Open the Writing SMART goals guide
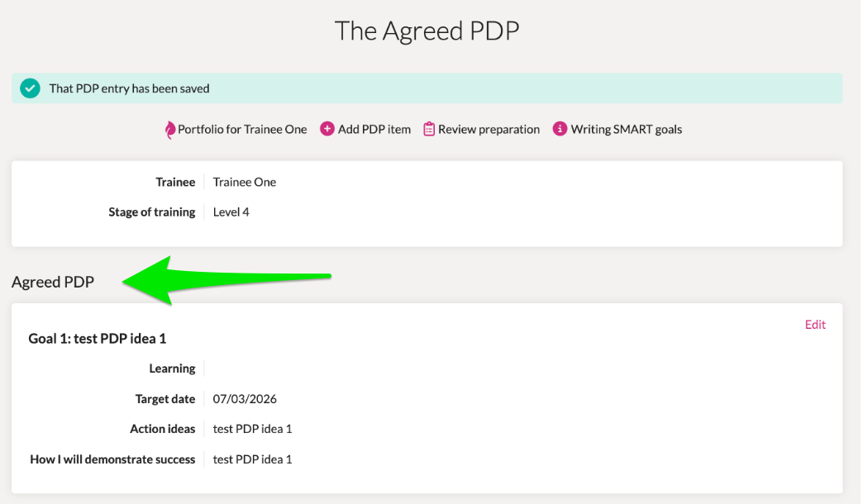 point(627,129)
